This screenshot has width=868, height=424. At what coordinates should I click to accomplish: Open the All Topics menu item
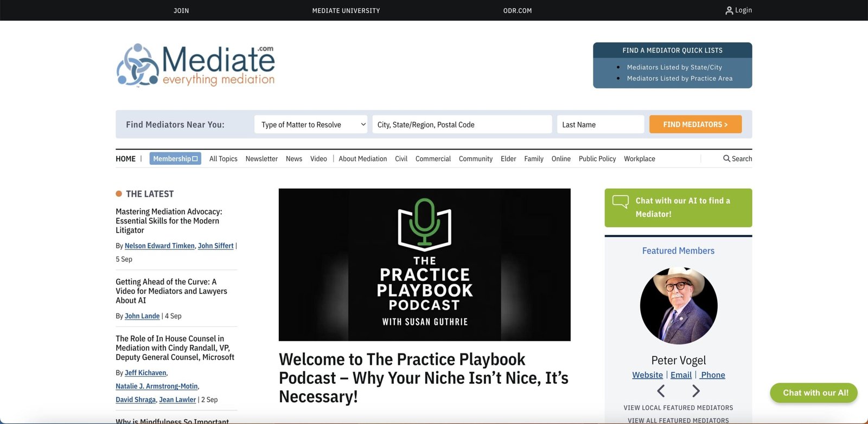223,159
